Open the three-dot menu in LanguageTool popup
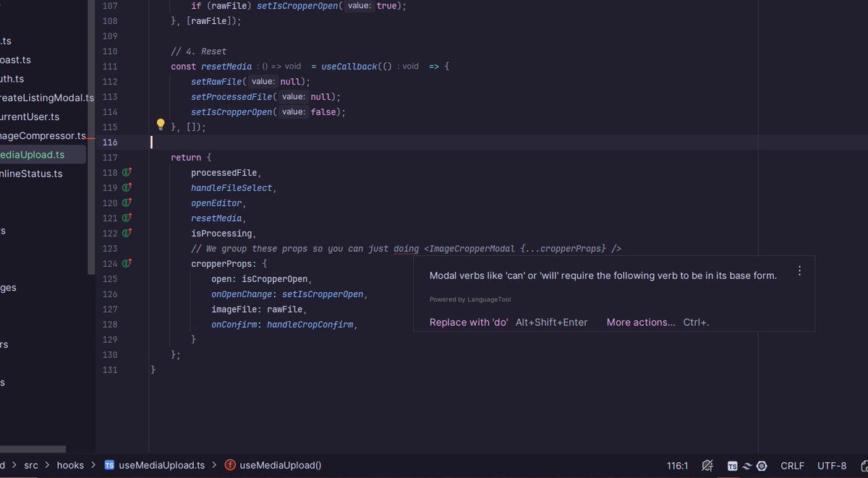The image size is (868, 478). [799, 270]
